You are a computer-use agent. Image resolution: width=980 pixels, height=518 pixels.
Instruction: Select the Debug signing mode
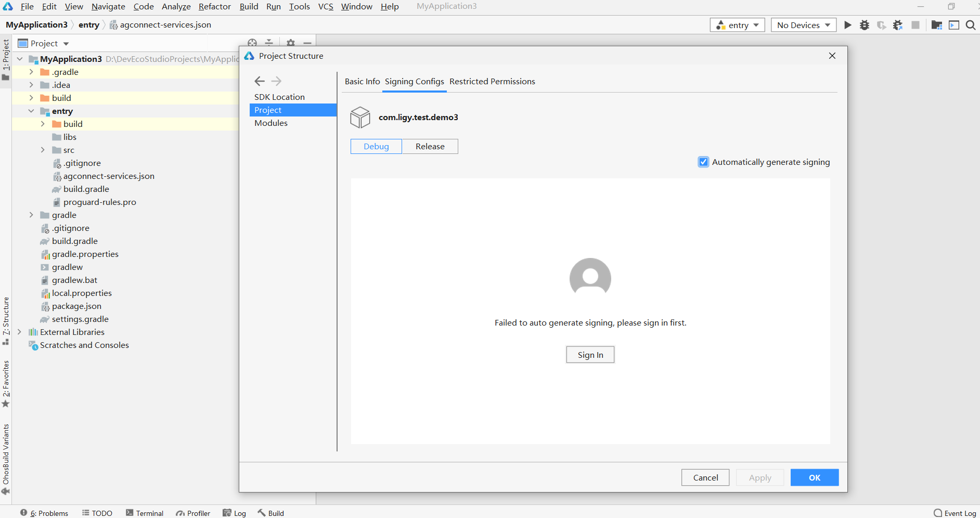376,147
